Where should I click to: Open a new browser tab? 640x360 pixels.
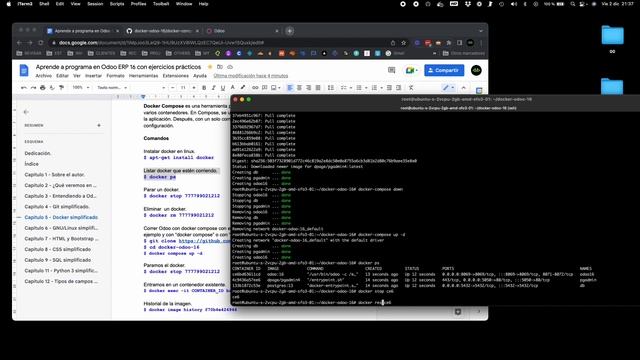[x=289, y=31]
